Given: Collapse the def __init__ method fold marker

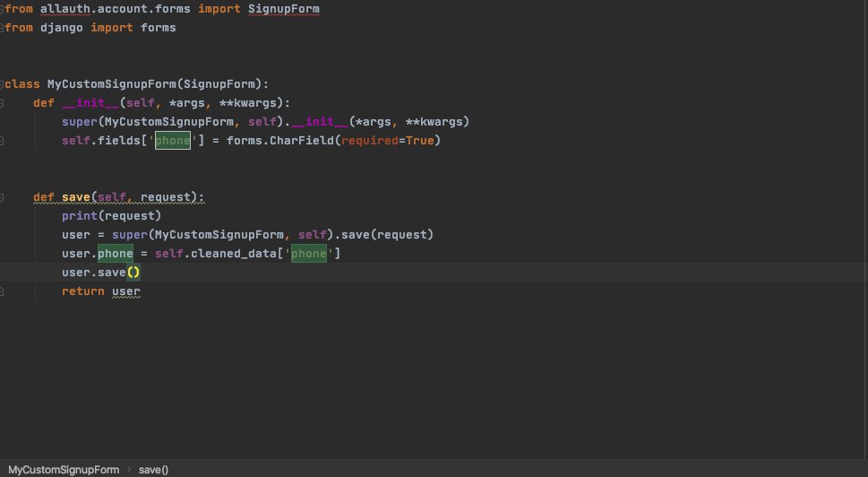Looking at the screenshot, I should (x=2, y=103).
